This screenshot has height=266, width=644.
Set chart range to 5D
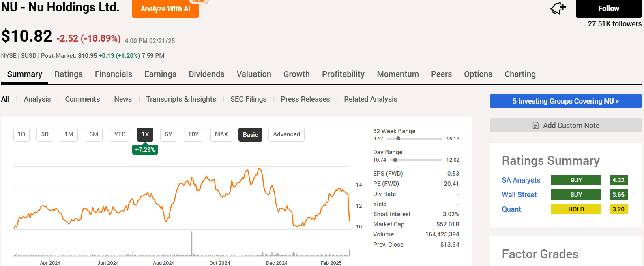pos(45,134)
